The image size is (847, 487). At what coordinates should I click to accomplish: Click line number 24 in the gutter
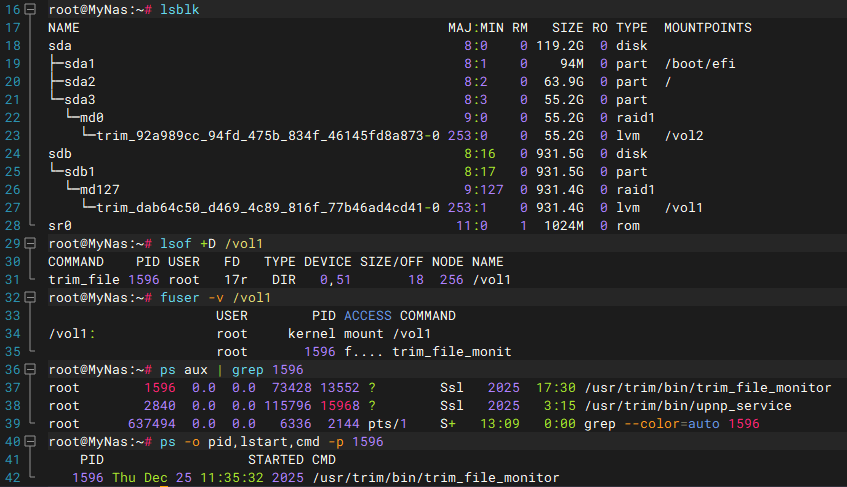[12, 154]
